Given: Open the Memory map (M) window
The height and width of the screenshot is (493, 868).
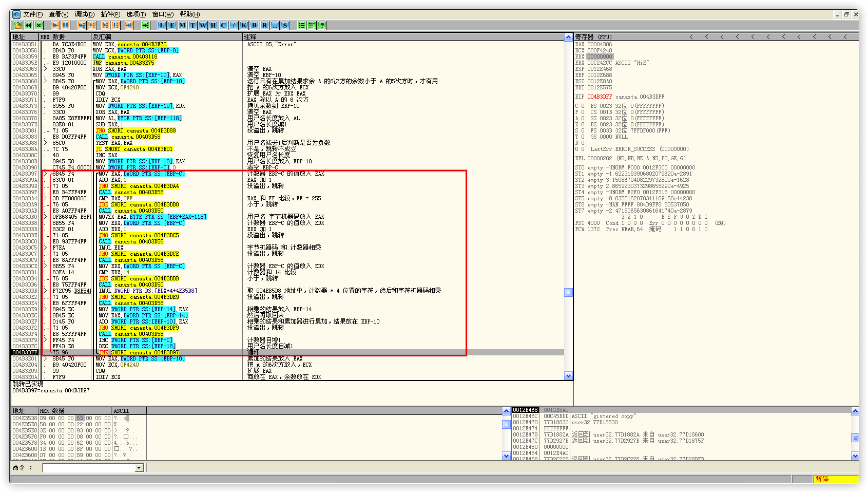Looking at the screenshot, I should click(x=182, y=25).
